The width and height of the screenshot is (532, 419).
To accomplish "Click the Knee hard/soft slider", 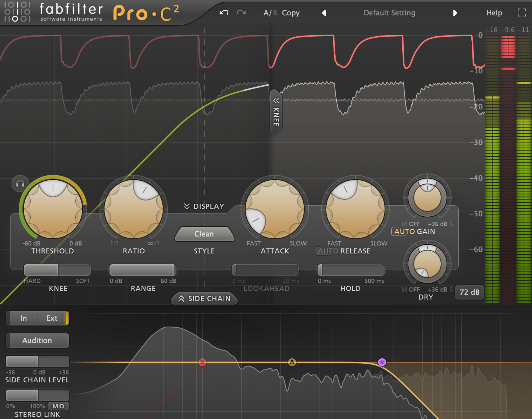I will point(57,270).
